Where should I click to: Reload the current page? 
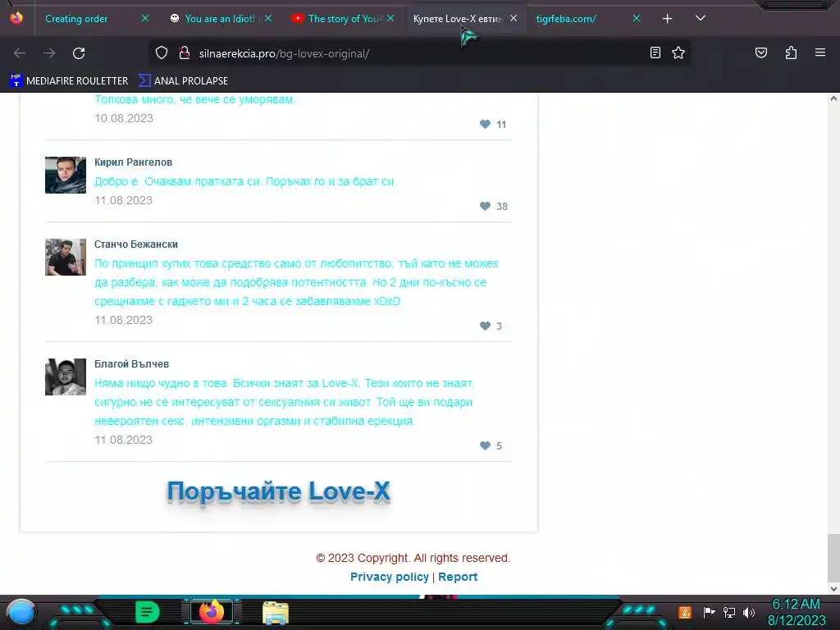pos(79,53)
